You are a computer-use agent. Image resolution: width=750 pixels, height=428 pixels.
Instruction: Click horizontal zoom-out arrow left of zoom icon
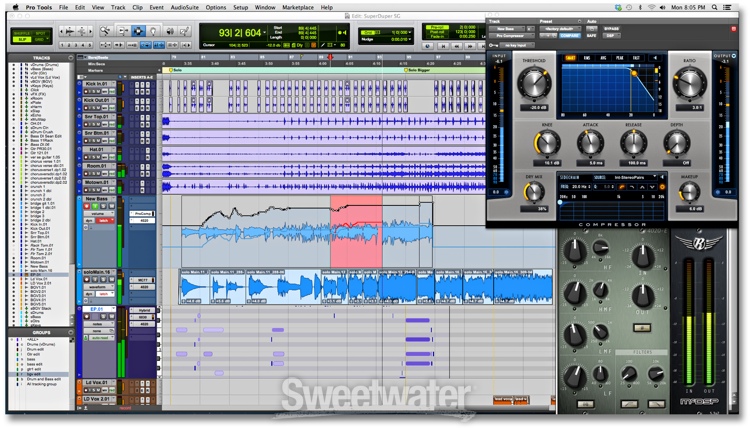pos(63,31)
